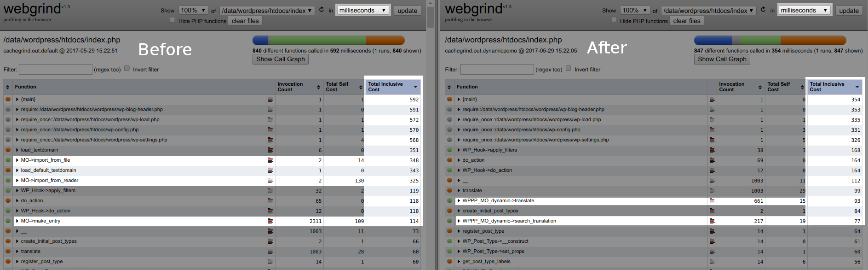Screen dimensions: 868x270
Task: Click sort arrow on Total Inclusive Cost in Before panel
Action: pyautogui.click(x=415, y=87)
